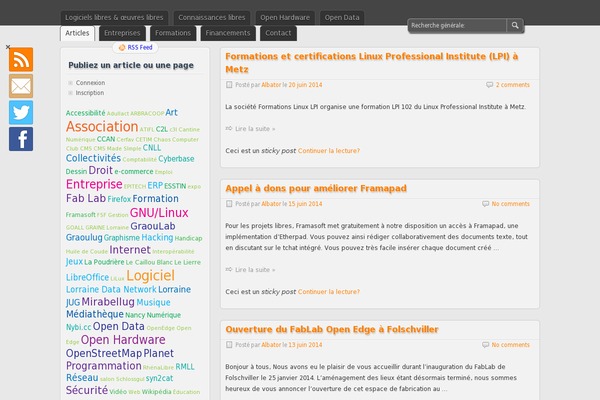
Task: Click No comments on the FabLab post
Action: click(510, 344)
